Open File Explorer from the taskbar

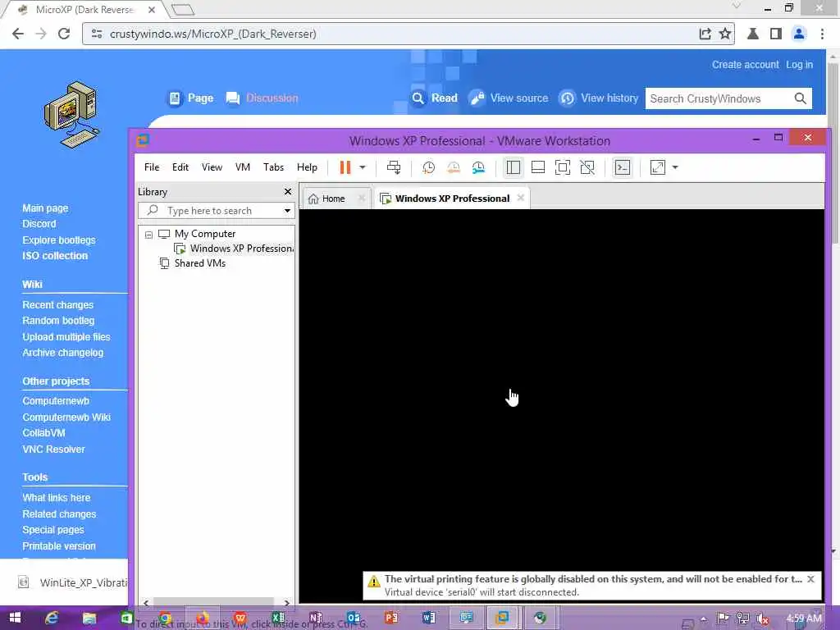click(89, 618)
